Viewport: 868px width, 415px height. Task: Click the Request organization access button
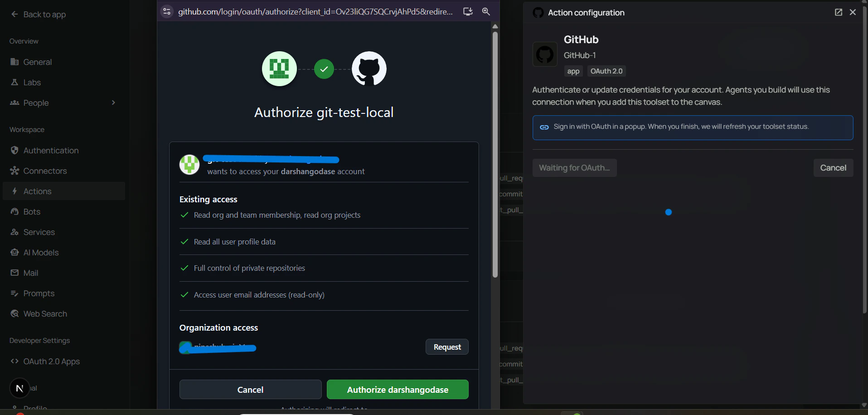click(x=447, y=347)
